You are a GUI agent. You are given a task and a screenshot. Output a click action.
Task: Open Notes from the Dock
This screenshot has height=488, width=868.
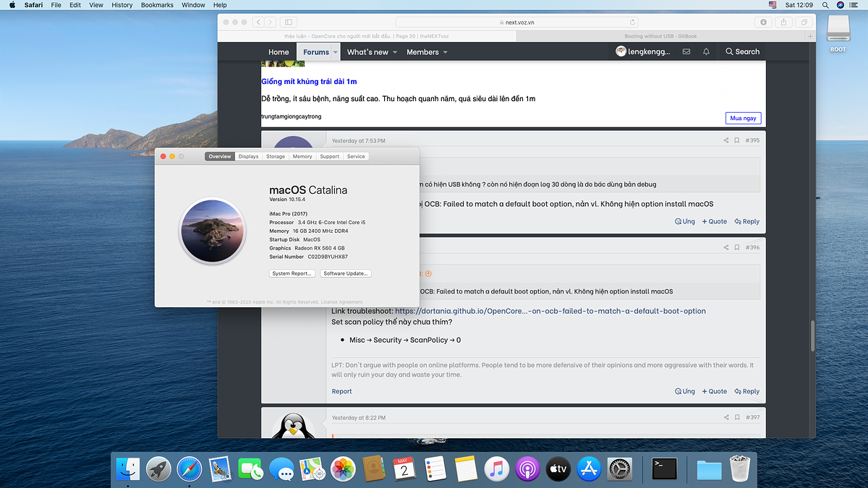[x=465, y=469]
